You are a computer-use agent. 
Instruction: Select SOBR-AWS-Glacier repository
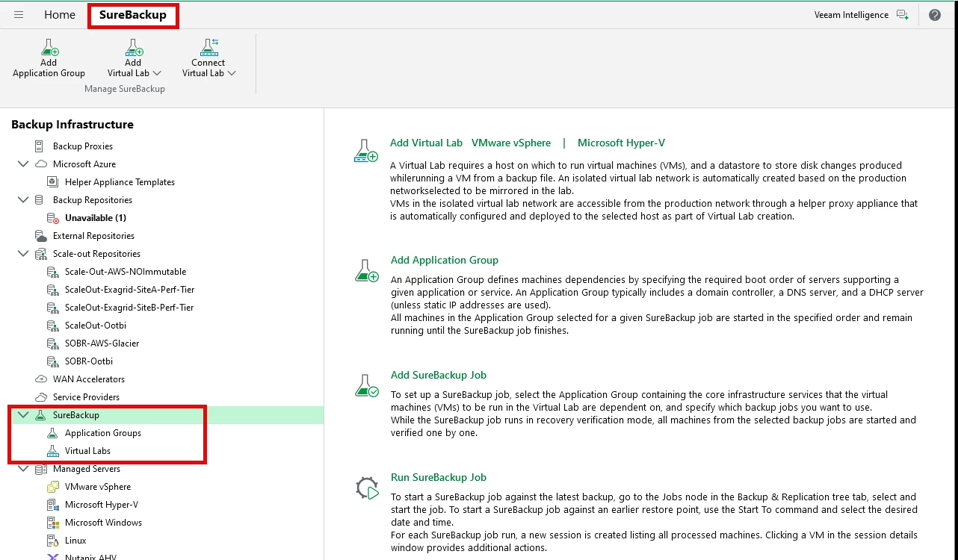coord(102,343)
